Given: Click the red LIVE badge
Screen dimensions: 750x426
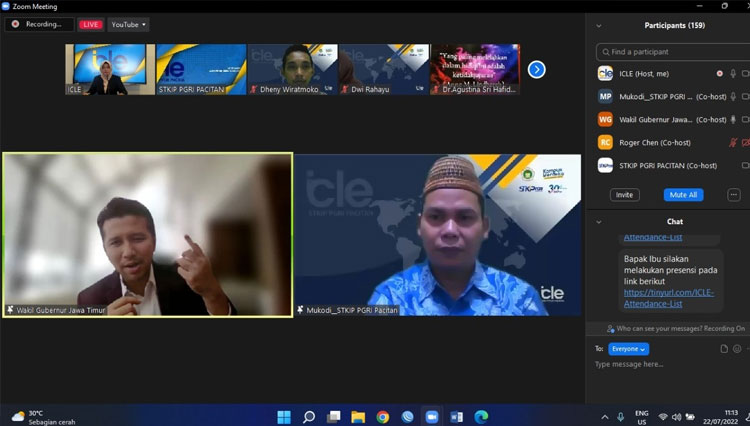Looking at the screenshot, I should (92, 24).
